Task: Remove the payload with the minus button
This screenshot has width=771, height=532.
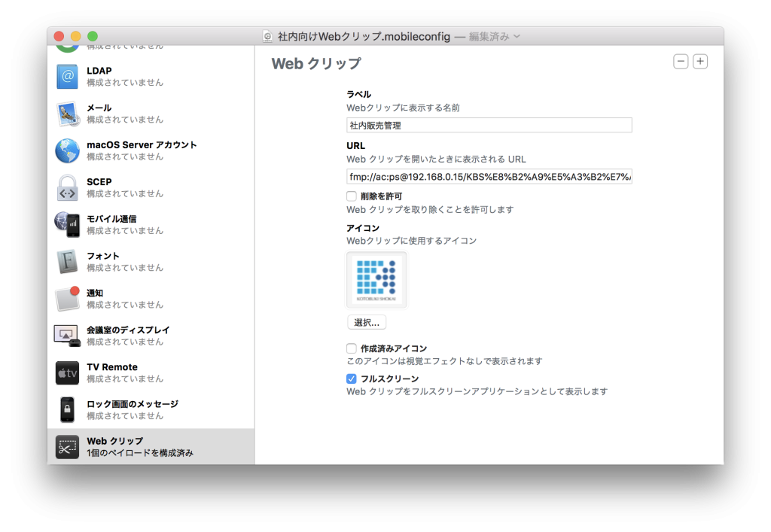Action: pos(681,62)
